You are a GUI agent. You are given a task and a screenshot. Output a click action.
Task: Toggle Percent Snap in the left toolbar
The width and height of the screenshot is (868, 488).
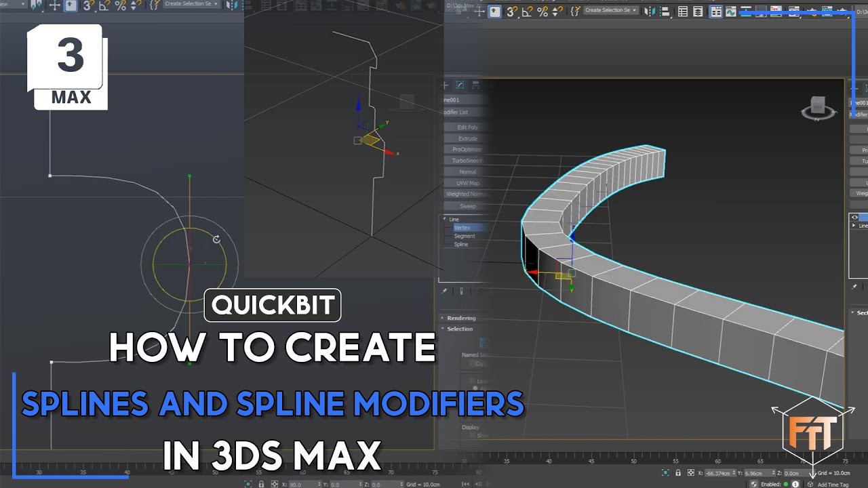click(120, 6)
